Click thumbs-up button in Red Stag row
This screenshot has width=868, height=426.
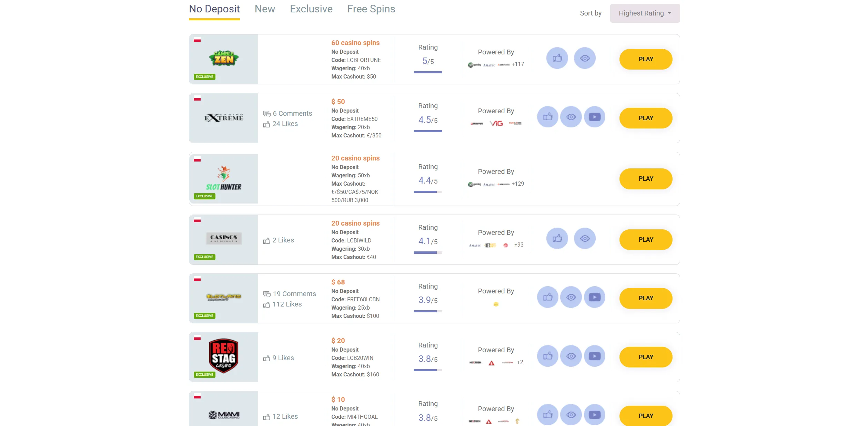click(548, 356)
